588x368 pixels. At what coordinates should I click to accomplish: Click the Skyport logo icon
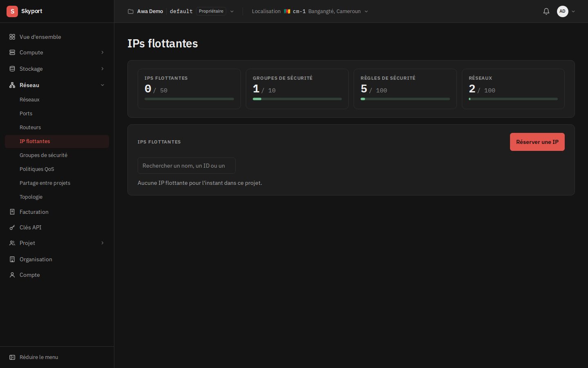pos(12,11)
